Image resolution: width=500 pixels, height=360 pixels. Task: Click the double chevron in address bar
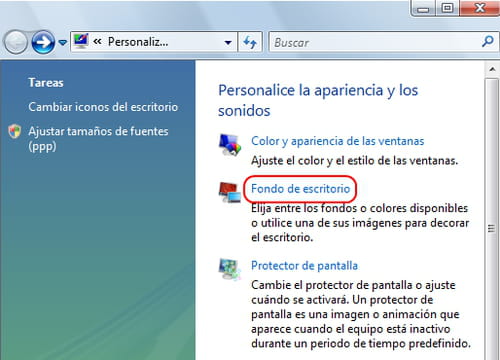coord(97,42)
